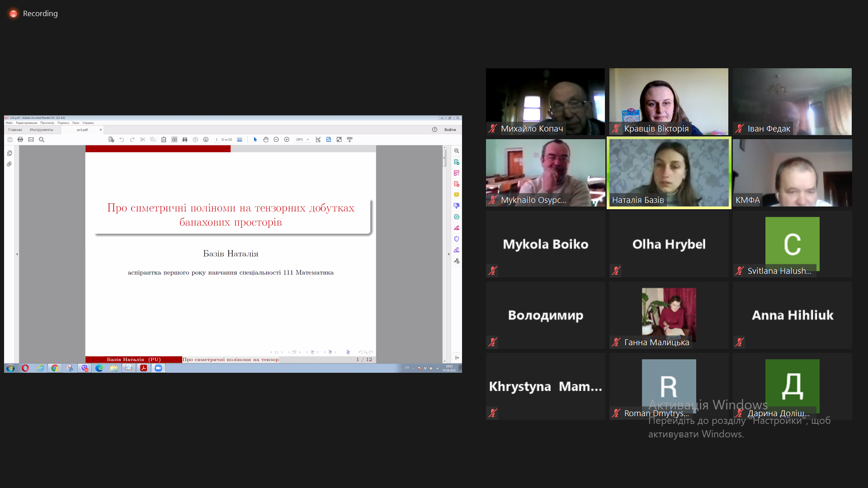Screen dimensions: 868x488
Task: Click the page number input field
Action: click(x=217, y=140)
